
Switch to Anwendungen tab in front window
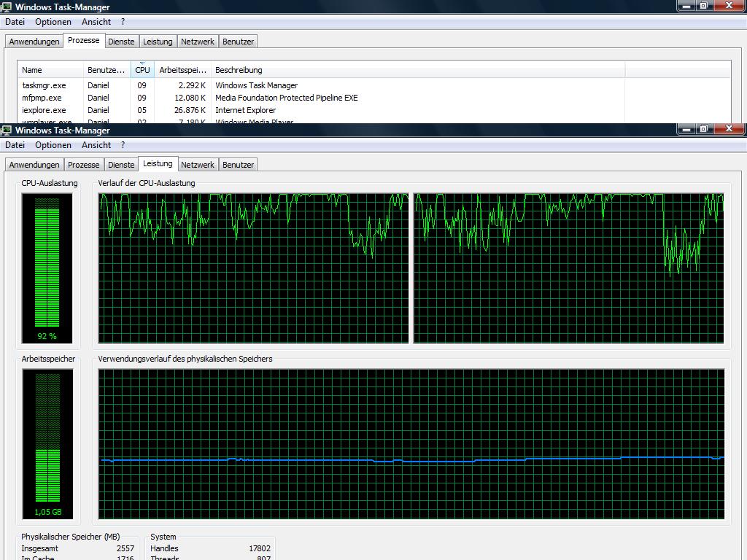coord(34,165)
